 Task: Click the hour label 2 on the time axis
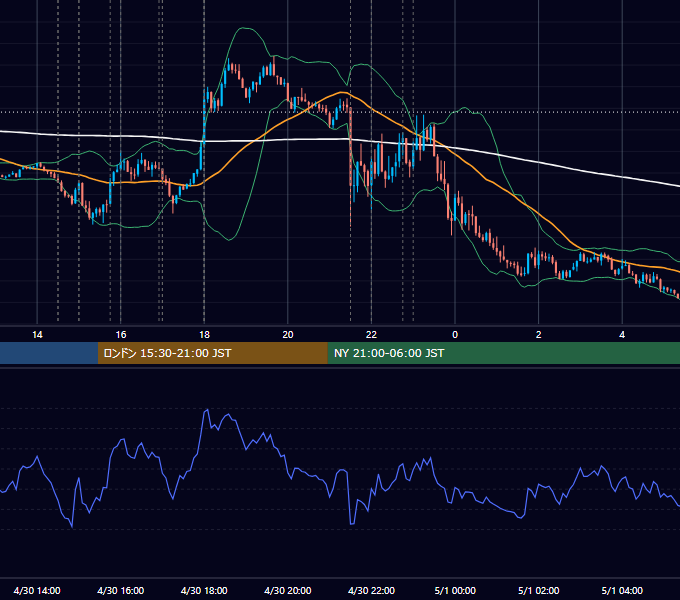[539, 335]
